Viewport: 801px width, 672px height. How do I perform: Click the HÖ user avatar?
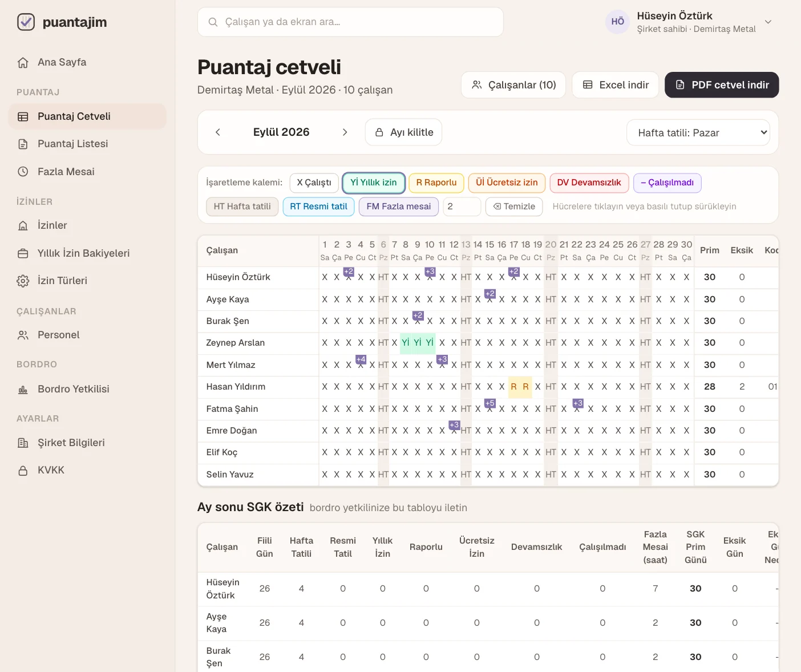click(x=617, y=22)
